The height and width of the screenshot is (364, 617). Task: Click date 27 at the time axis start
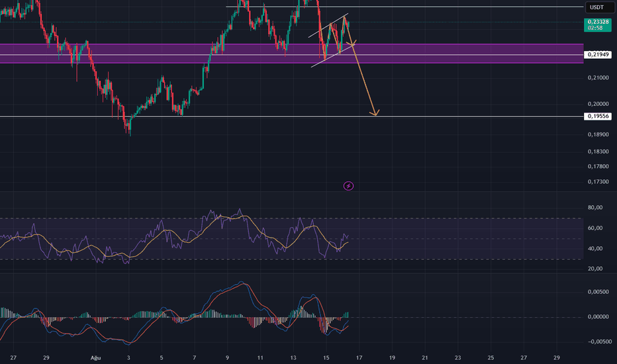point(13,357)
